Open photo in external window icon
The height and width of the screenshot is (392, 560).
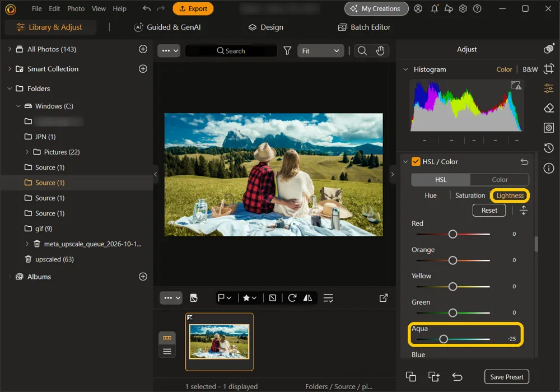tap(383, 298)
